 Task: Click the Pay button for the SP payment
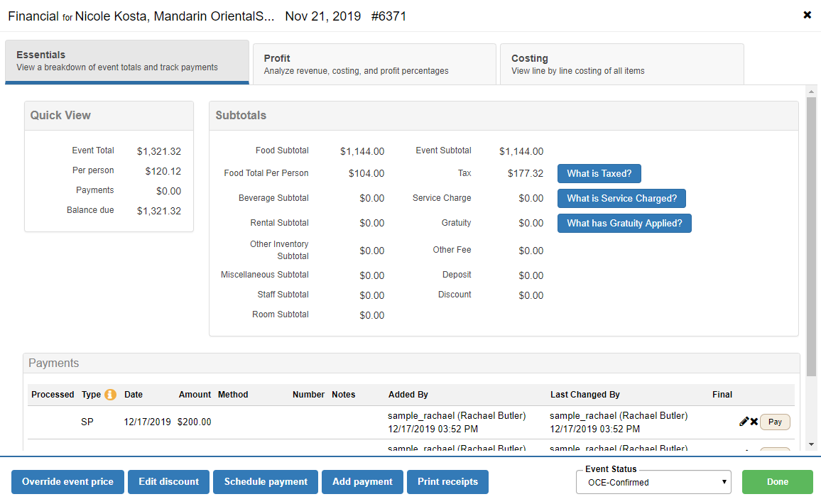[x=775, y=422]
